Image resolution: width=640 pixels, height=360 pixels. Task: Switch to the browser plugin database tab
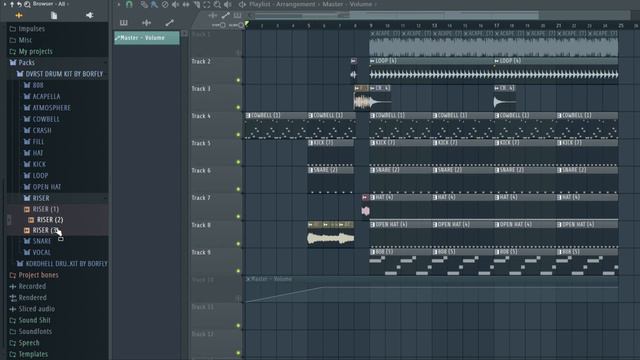[x=89, y=16]
